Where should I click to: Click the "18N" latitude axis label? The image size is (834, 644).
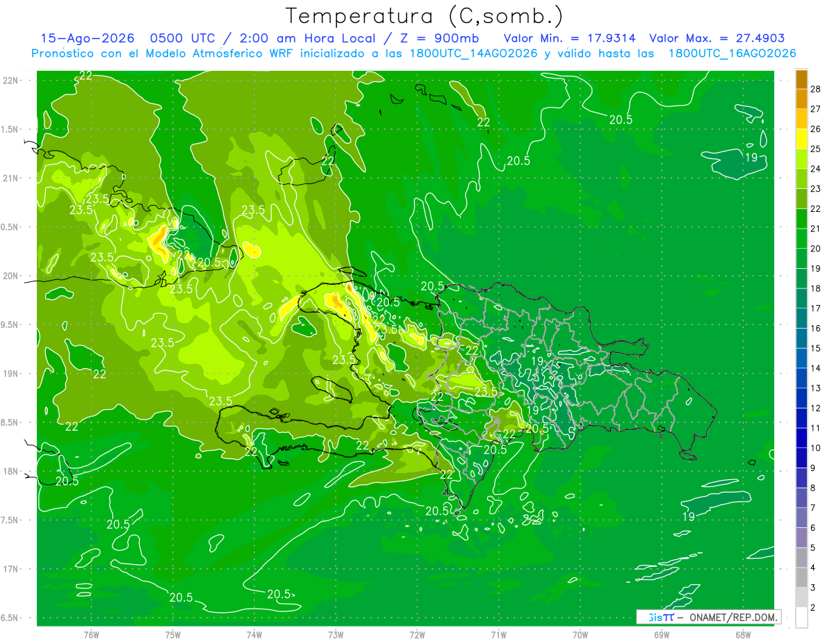pyautogui.click(x=11, y=471)
